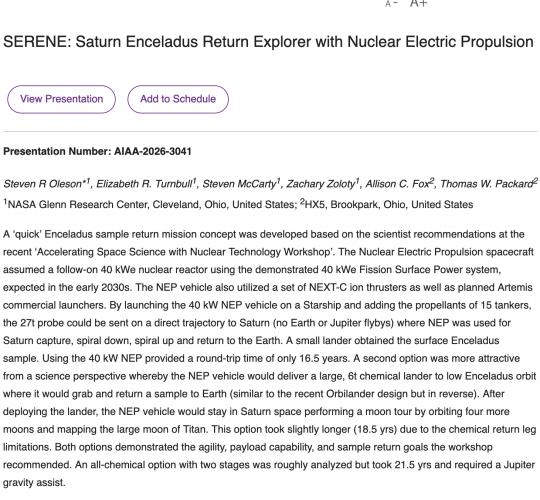The image size is (540, 500).
Task: Click author name Steven McCarty
Action: pyautogui.click(x=241, y=184)
